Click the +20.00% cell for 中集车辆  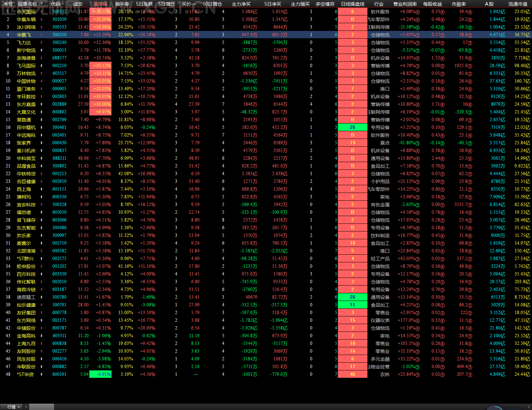pyautogui.click(x=100, y=19)
